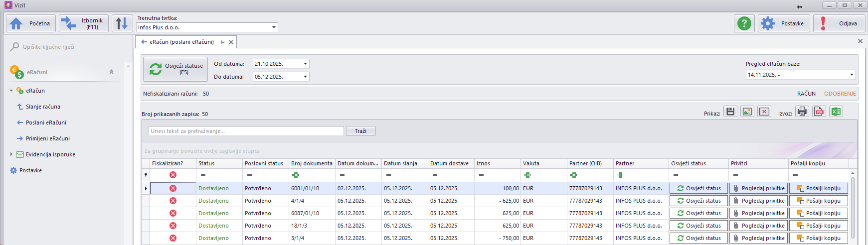Image resolution: width=868 pixels, height=245 pixels.
Task: Click the table search text field
Action: (246, 131)
